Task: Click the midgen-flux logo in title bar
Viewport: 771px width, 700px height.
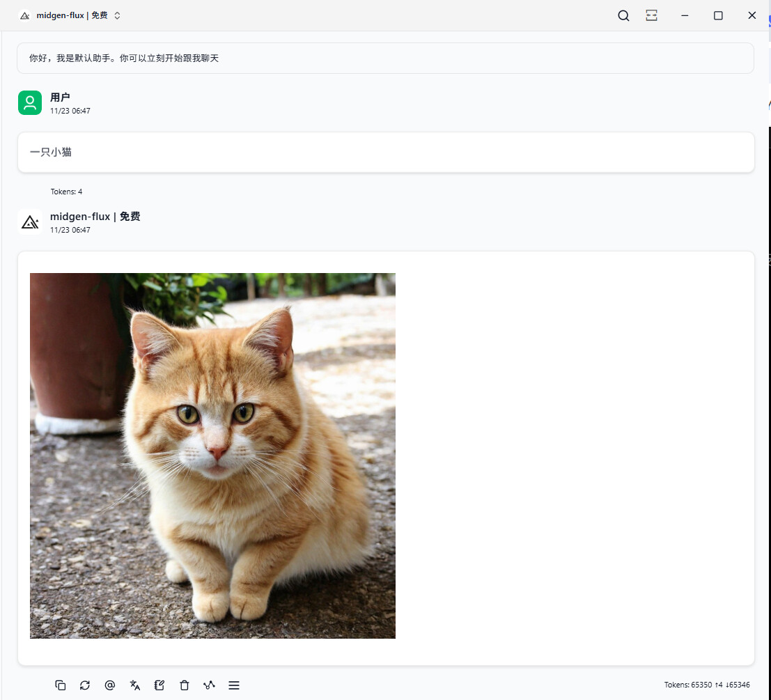Action: (x=25, y=15)
